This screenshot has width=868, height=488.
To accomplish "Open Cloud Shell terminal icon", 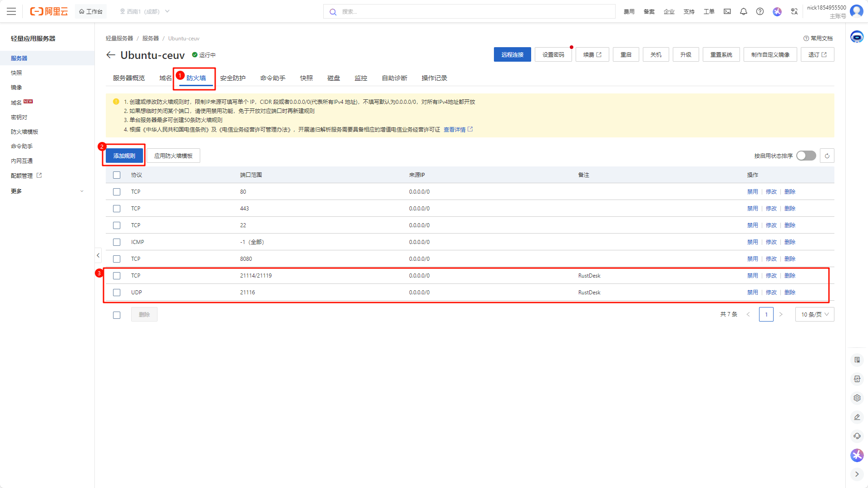I will [727, 11].
